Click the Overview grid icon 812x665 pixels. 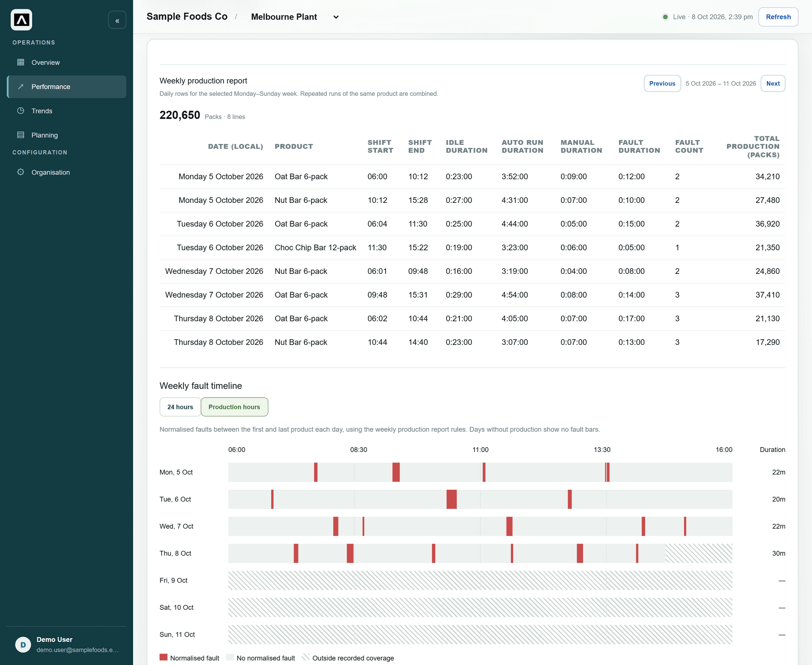(21, 62)
